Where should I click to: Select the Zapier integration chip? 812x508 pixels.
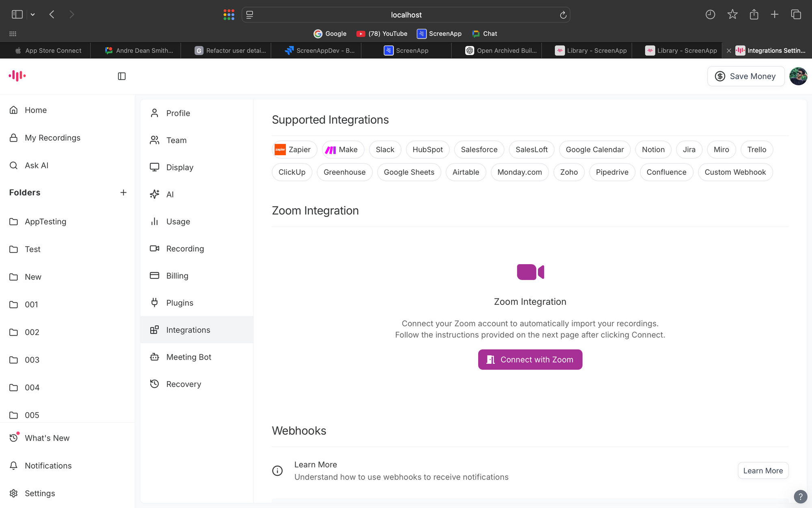pyautogui.click(x=294, y=150)
